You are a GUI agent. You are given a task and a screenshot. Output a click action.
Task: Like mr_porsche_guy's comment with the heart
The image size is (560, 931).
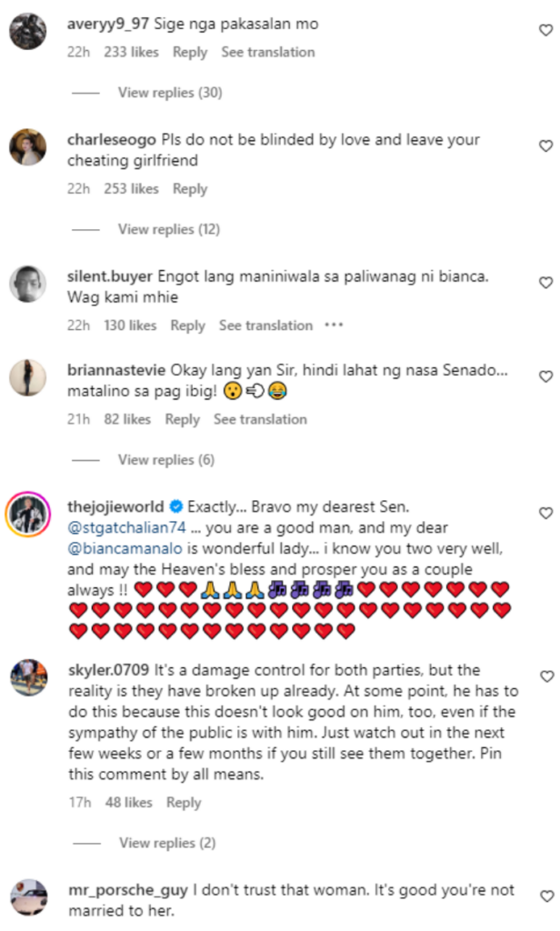[545, 896]
